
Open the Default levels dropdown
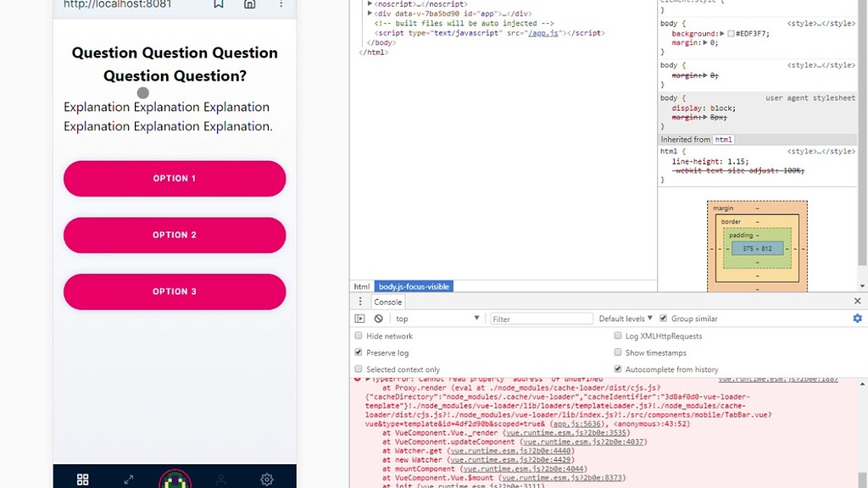(626, 318)
